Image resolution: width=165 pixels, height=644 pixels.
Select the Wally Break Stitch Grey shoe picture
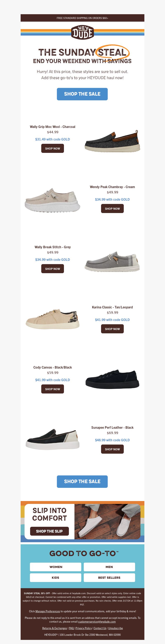point(112,261)
